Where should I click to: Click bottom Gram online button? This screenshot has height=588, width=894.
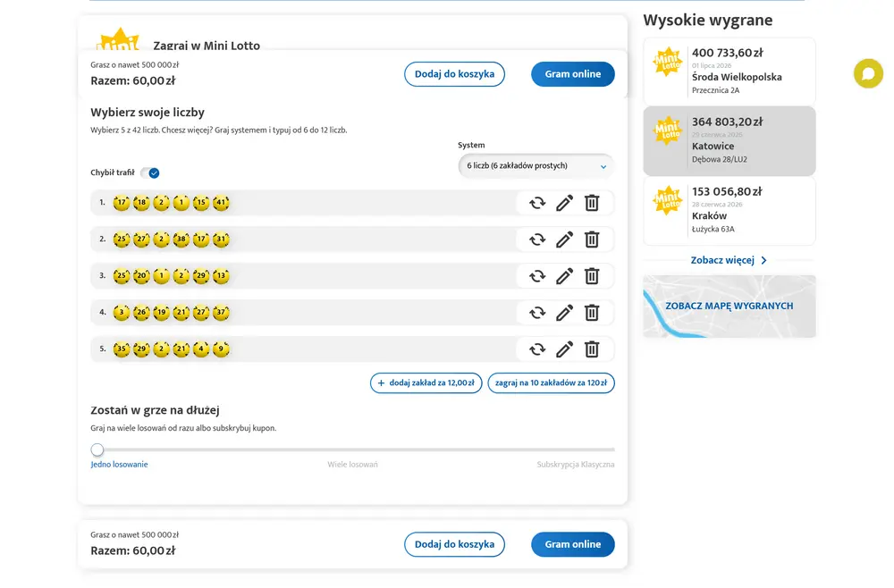click(x=572, y=544)
